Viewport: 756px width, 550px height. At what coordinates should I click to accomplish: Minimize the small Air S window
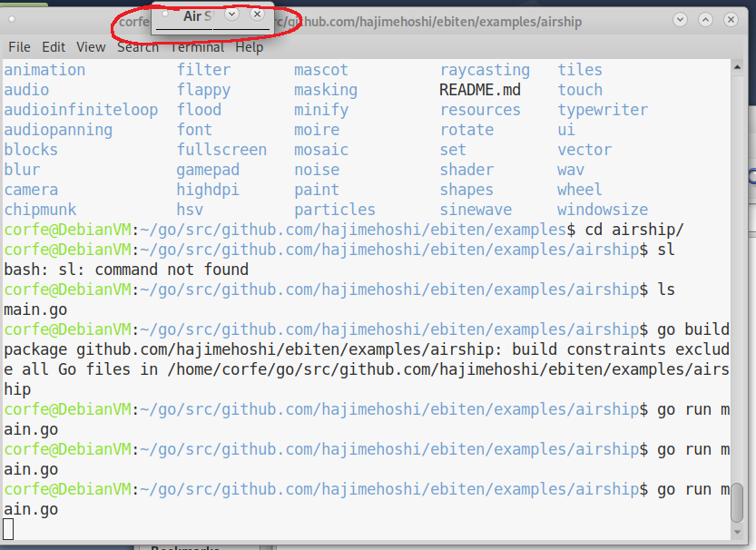(x=232, y=15)
